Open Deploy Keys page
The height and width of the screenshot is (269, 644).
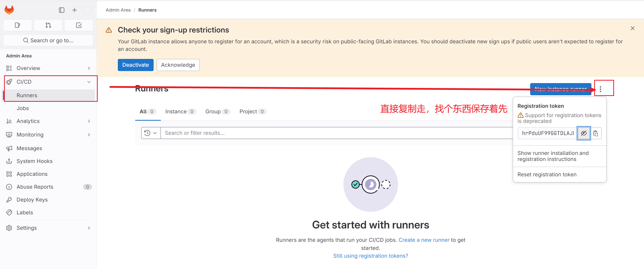click(32, 200)
